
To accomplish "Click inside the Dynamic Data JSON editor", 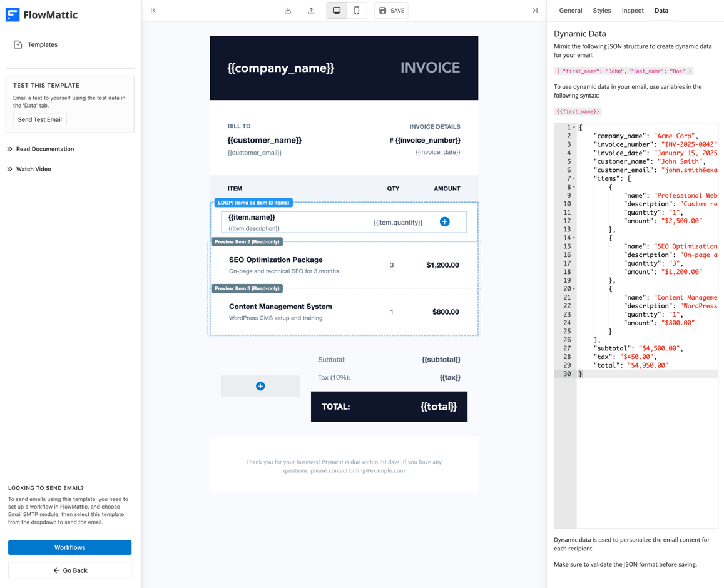I will coord(638,250).
